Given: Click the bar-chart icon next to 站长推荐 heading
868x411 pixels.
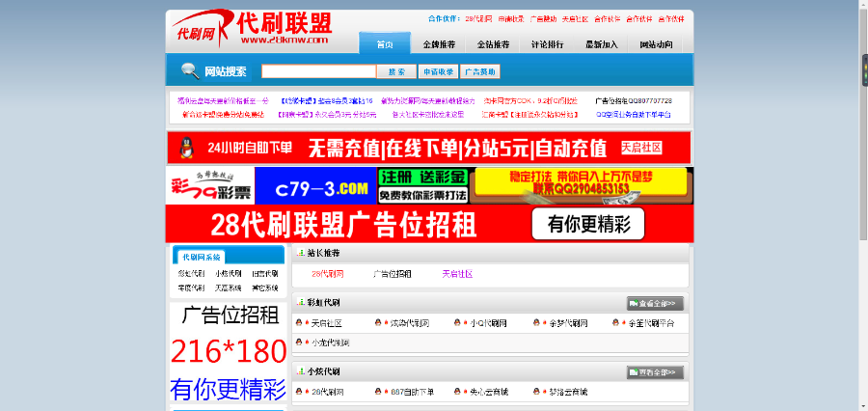Looking at the screenshot, I should pos(301,253).
